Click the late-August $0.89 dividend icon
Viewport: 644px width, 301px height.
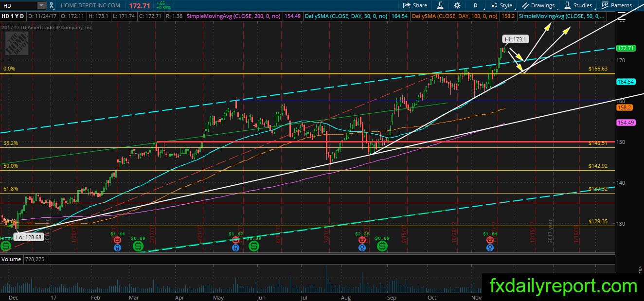point(382,247)
